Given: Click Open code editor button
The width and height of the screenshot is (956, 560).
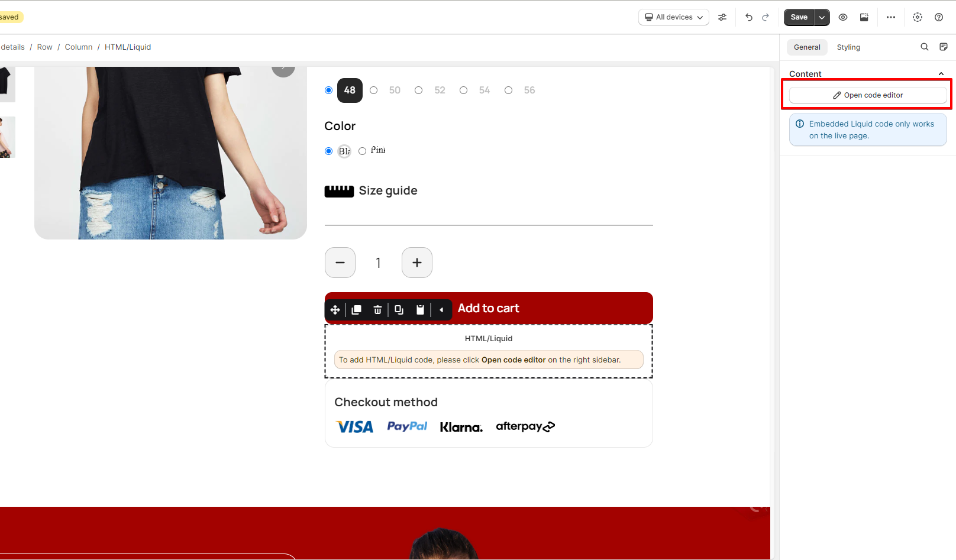Looking at the screenshot, I should pyautogui.click(x=868, y=95).
